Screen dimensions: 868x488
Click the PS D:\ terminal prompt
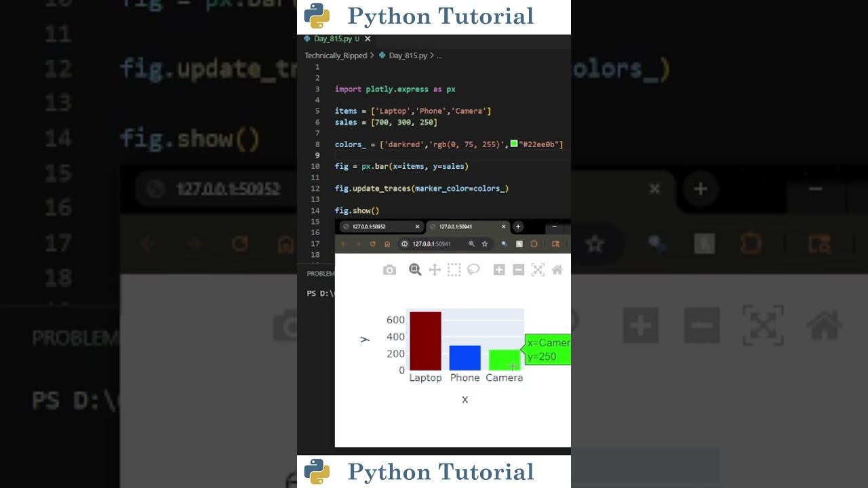coord(321,293)
